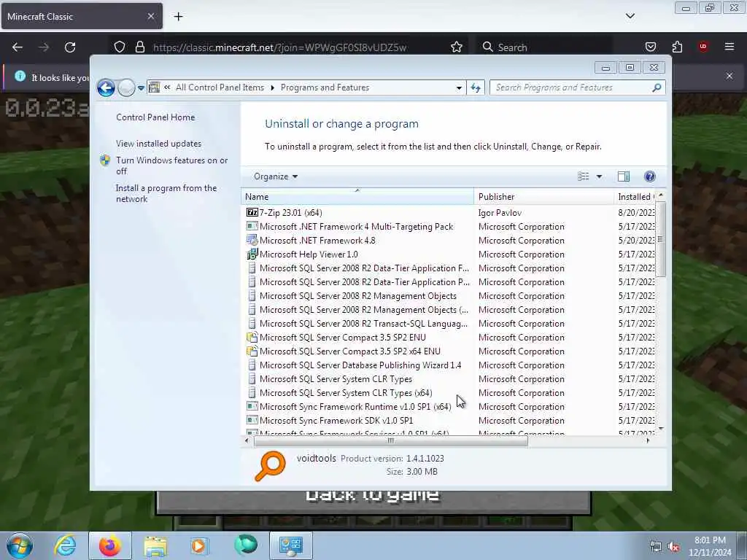Click the scroll down arrow of program list
Screen dimensions: 747x560
tap(660, 429)
